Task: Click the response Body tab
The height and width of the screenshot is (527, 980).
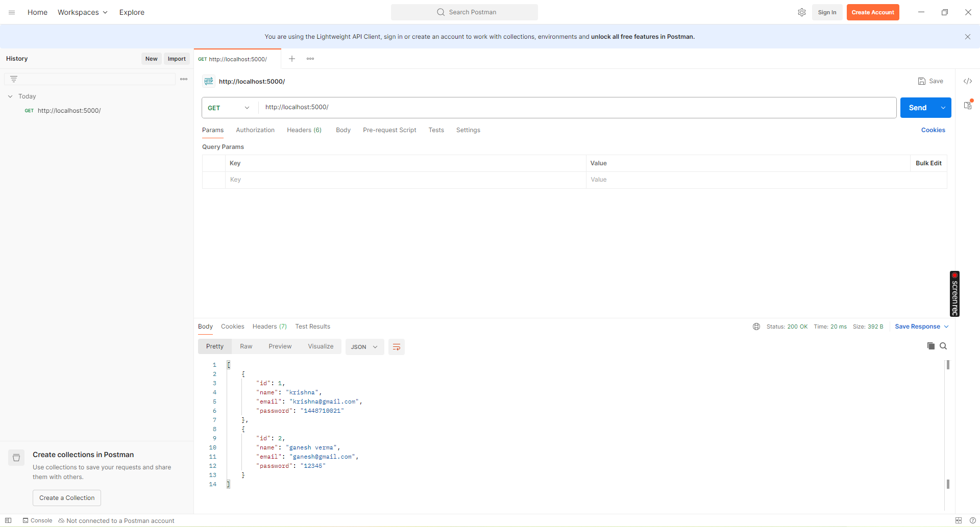Action: [x=205, y=327]
